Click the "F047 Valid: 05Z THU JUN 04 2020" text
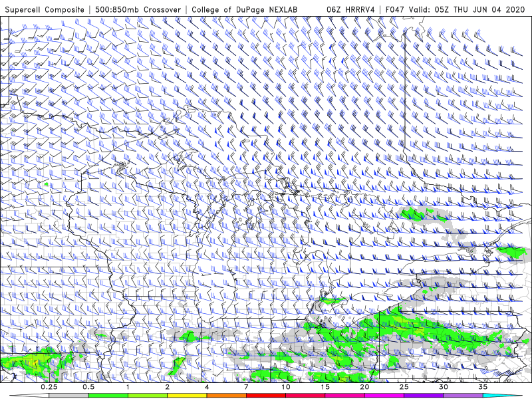 coord(455,9)
